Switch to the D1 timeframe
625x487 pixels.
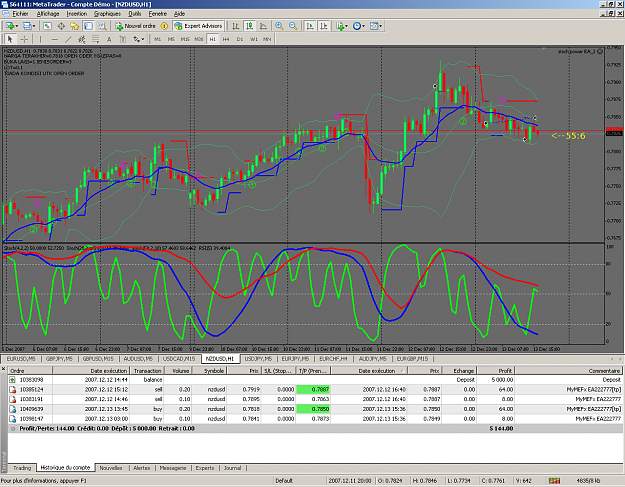tap(240, 39)
